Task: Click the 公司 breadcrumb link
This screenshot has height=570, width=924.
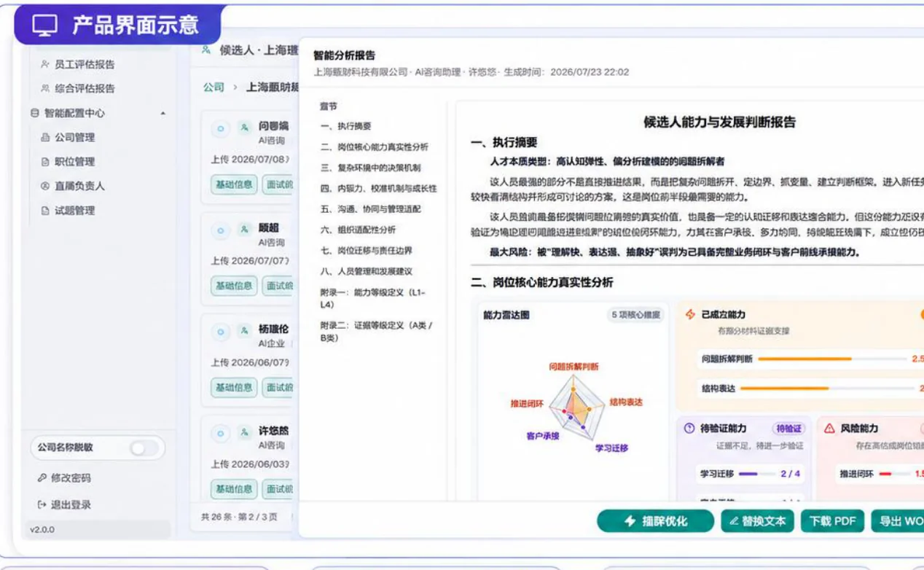Action: (x=214, y=87)
